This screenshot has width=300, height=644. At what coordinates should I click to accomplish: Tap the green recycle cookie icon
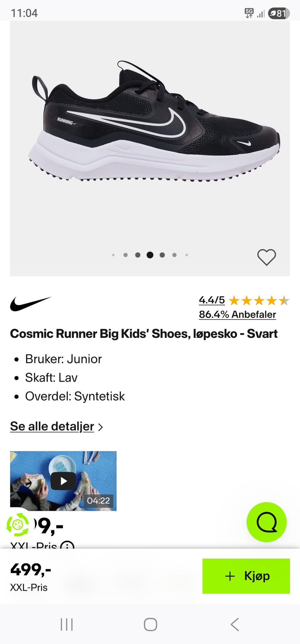pos(18,524)
